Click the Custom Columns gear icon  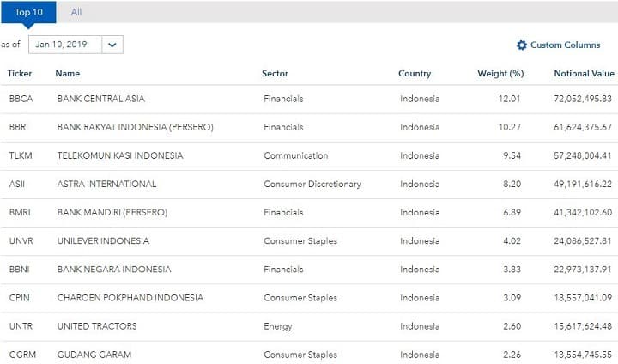pyautogui.click(x=521, y=45)
